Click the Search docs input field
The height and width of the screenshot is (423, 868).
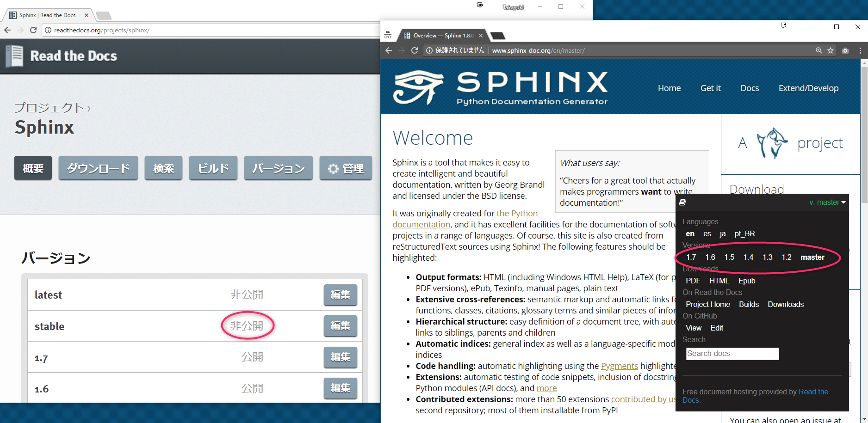(x=732, y=354)
